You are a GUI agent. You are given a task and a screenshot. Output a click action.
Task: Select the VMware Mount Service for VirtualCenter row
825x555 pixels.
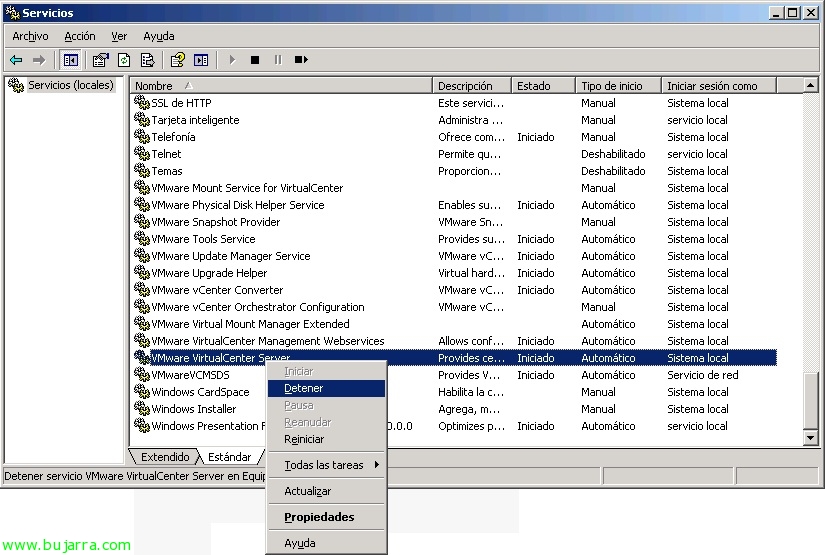[x=454, y=188]
